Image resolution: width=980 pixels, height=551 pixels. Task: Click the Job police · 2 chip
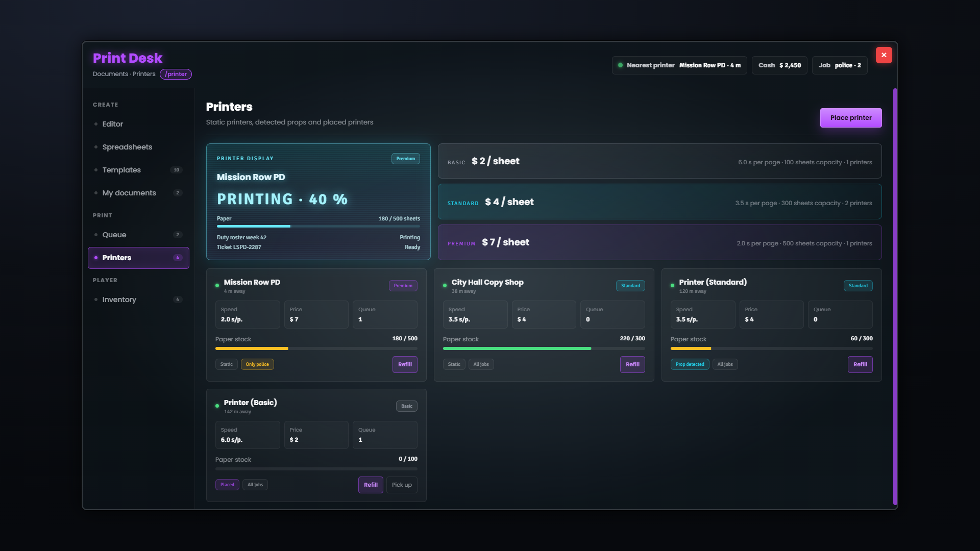pyautogui.click(x=840, y=65)
